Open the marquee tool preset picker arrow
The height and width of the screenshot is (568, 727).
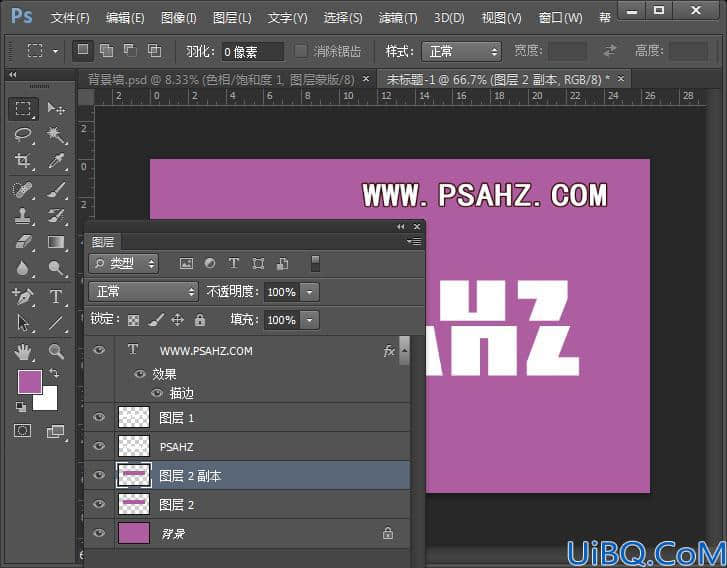55,51
